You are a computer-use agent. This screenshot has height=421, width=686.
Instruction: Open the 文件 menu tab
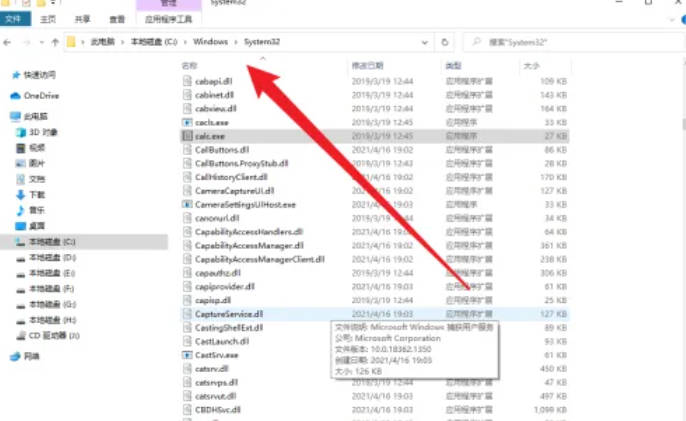(14, 19)
